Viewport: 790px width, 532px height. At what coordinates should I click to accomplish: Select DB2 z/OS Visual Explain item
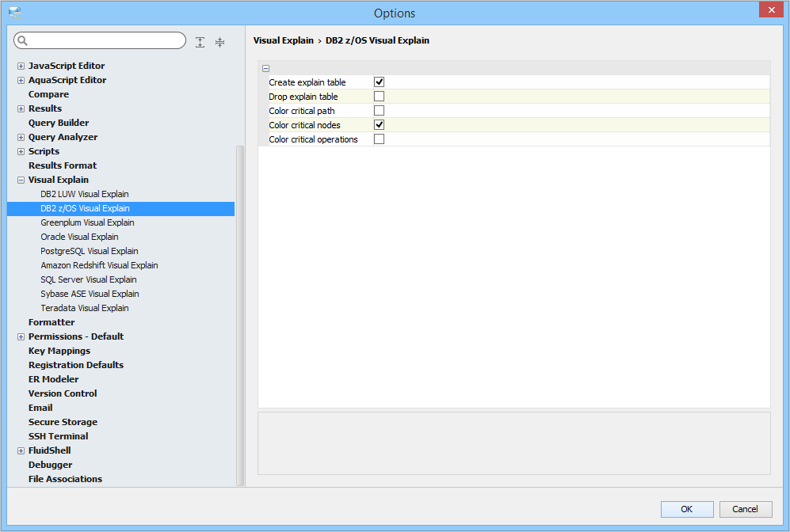(x=121, y=208)
